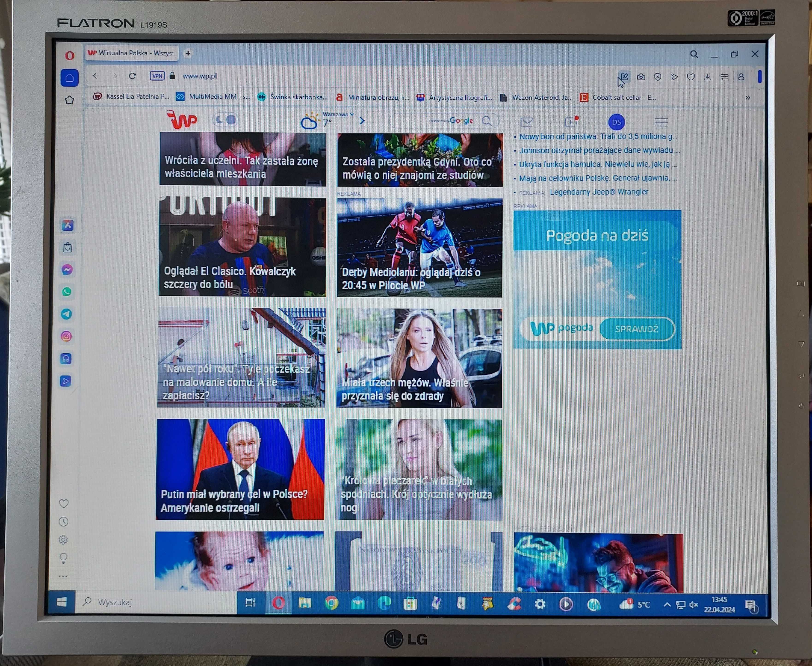Go back with the back arrow
The width and height of the screenshot is (812, 666).
pos(95,76)
